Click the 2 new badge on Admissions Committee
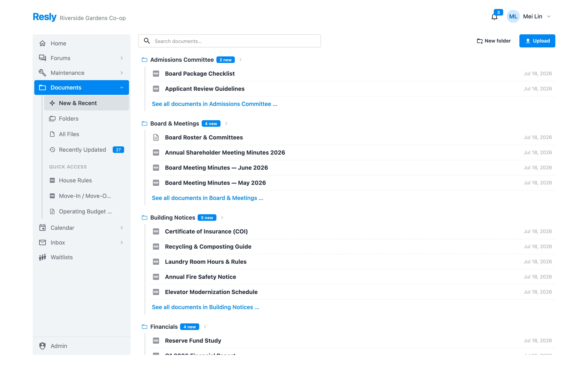The image size is (588, 368). click(225, 60)
